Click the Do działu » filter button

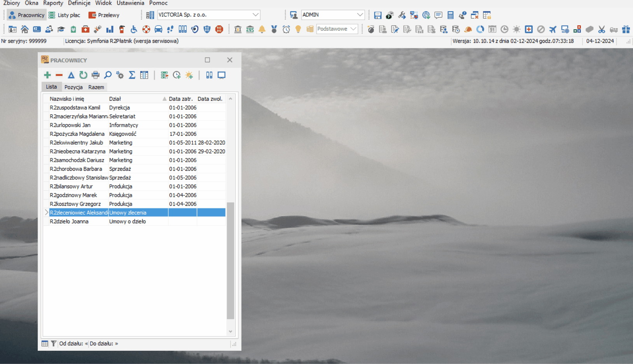[104, 343]
